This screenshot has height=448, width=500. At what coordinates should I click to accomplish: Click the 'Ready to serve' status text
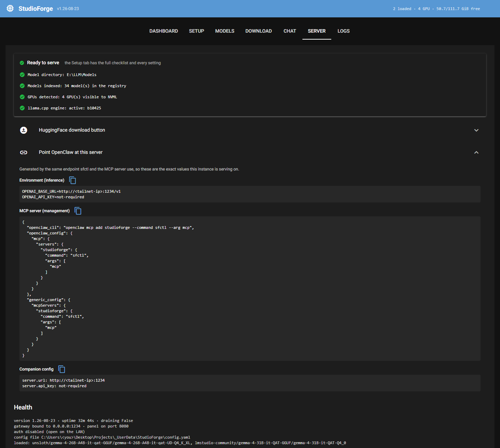tap(43, 63)
